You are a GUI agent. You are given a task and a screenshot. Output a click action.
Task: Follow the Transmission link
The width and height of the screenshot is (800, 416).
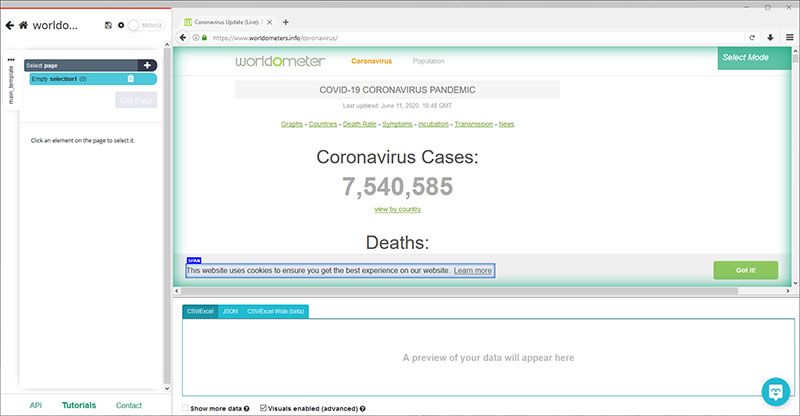(x=474, y=124)
